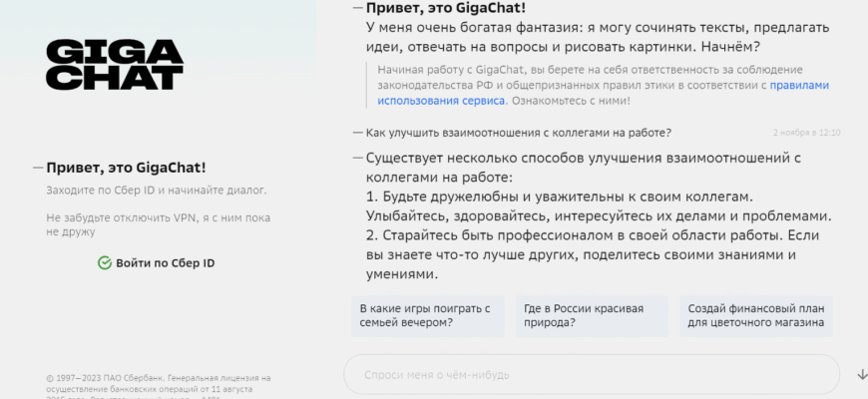Viewport: 868px width, 399px height.
Task: Click the green Sber ID checkmark icon
Action: 104,263
